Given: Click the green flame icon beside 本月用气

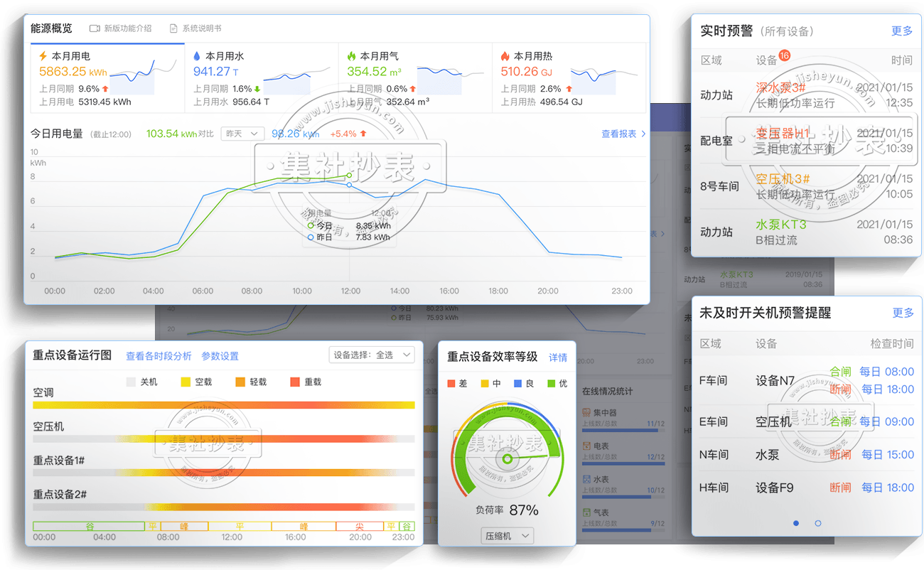Looking at the screenshot, I should [351, 55].
